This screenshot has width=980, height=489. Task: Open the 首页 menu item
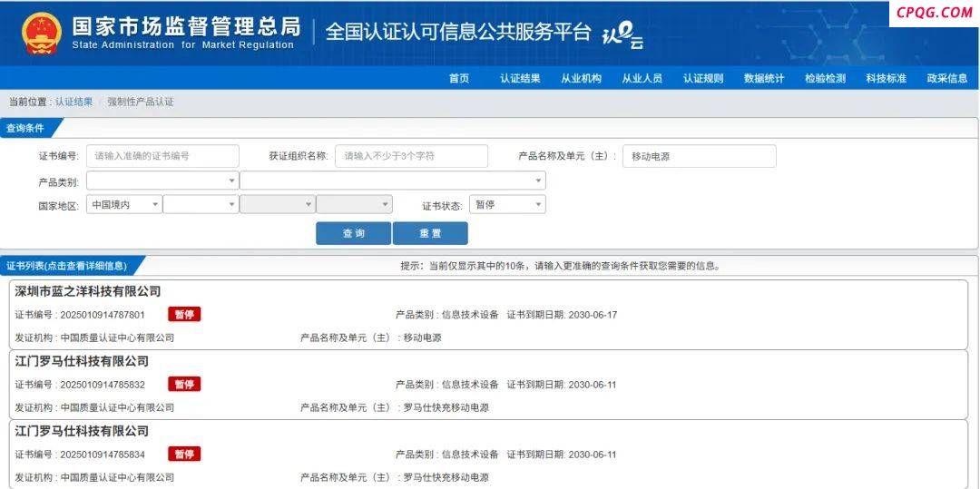tap(459, 79)
